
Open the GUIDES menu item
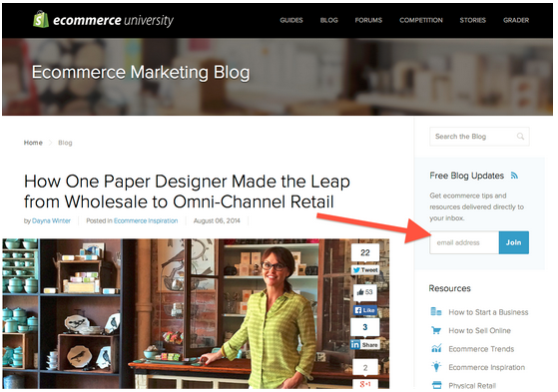[x=291, y=20]
